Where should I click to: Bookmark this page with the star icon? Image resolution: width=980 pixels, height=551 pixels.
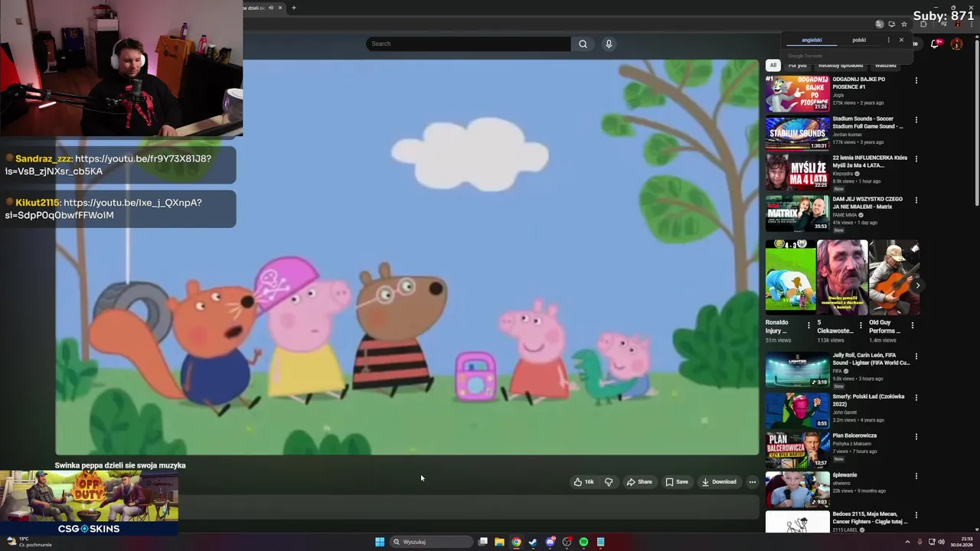(x=903, y=24)
